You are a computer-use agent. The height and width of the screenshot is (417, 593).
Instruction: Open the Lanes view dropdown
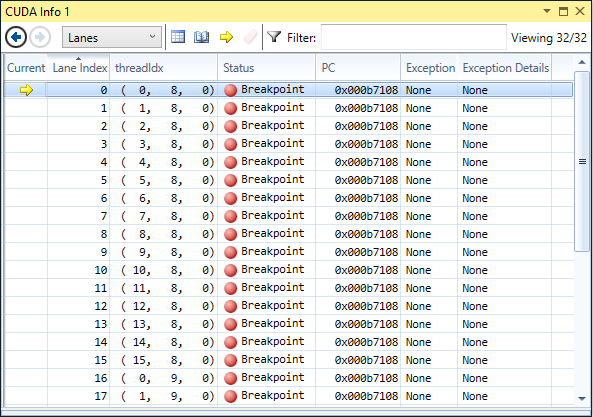(112, 37)
